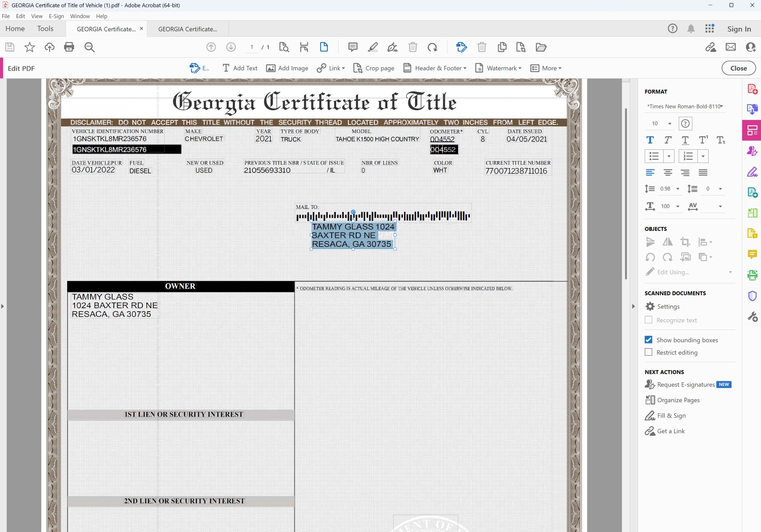Click Crop page button

[374, 68]
